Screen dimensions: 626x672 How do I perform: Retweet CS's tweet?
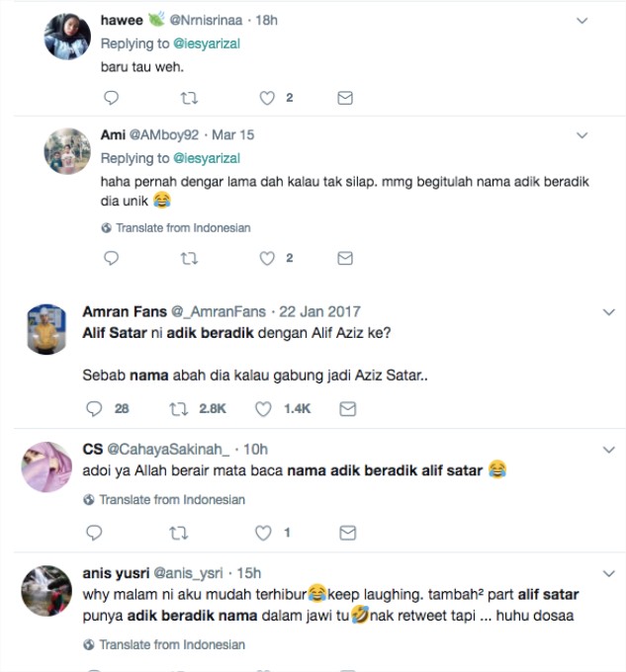click(x=179, y=533)
